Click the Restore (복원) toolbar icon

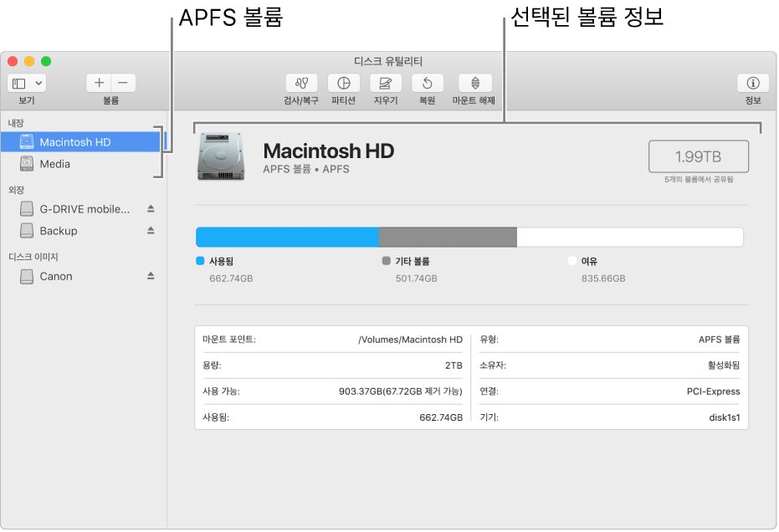tap(428, 83)
